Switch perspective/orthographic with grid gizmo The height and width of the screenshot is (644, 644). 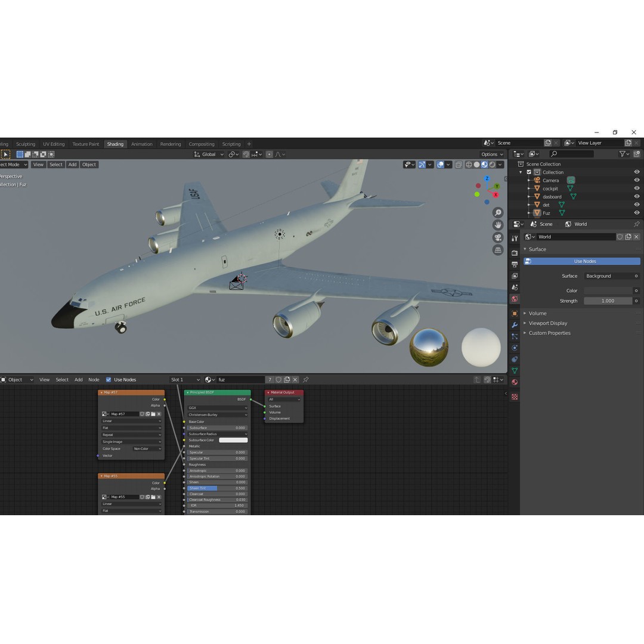click(x=498, y=250)
